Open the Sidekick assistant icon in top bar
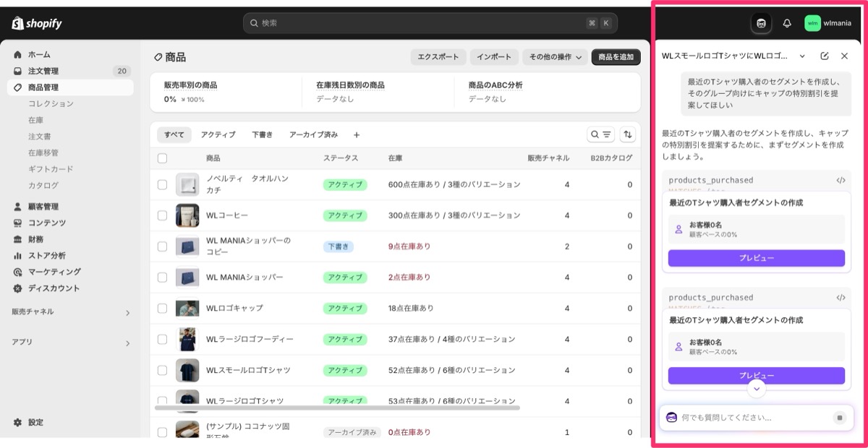The height and width of the screenshot is (448, 868). pos(761,23)
